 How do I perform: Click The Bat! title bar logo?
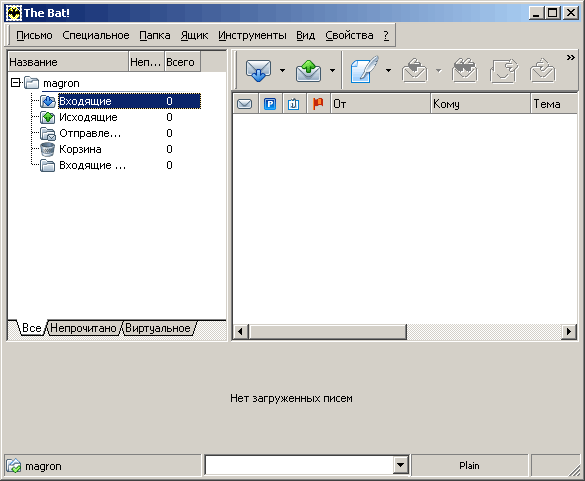point(14,13)
